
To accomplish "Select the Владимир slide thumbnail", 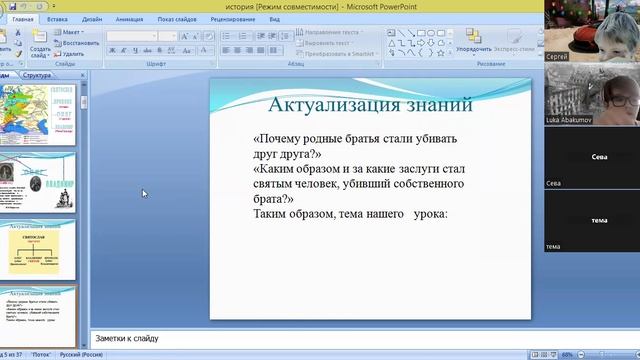I will tap(38, 182).
